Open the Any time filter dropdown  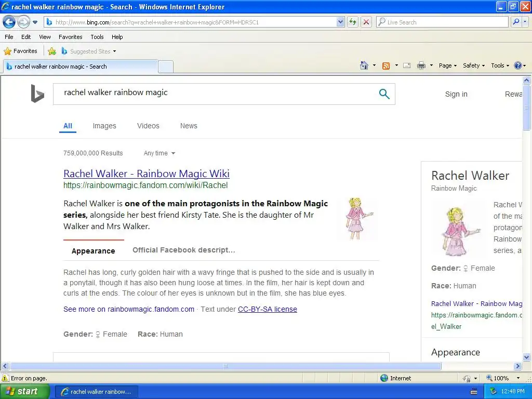159,153
